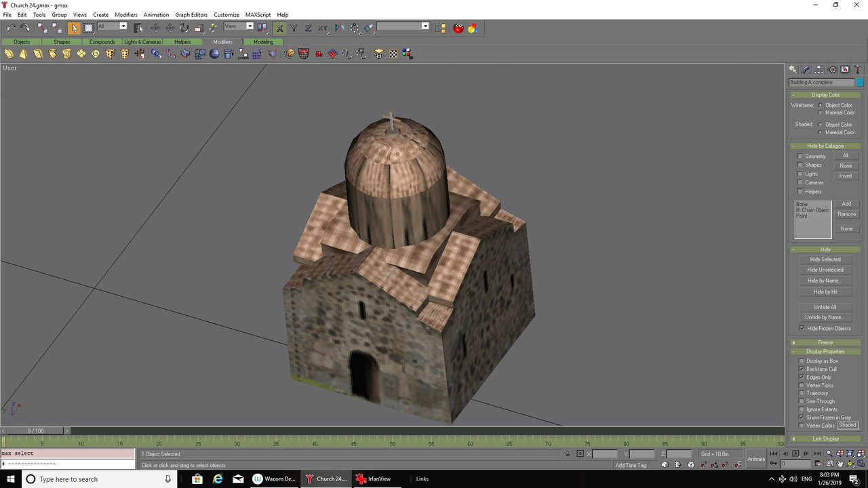The width and height of the screenshot is (868, 488).
Task: Click the object color swatch beside name
Action: point(860,82)
